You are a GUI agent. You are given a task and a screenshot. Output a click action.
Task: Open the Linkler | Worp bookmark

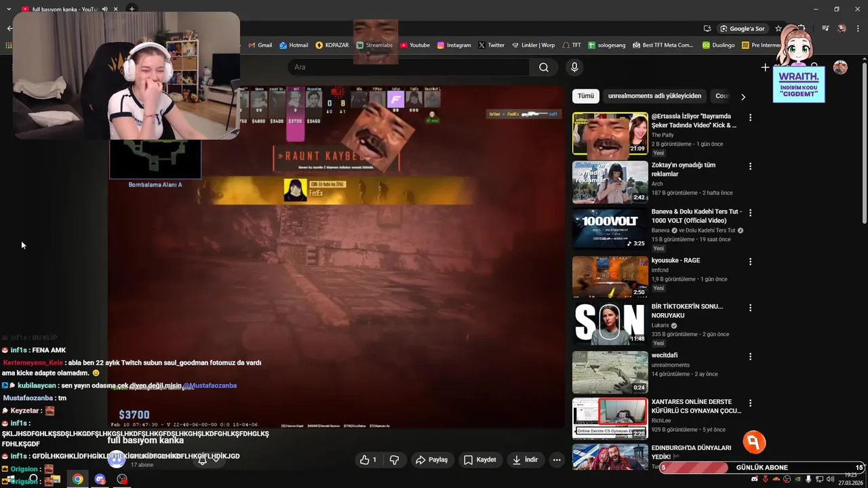tap(533, 45)
